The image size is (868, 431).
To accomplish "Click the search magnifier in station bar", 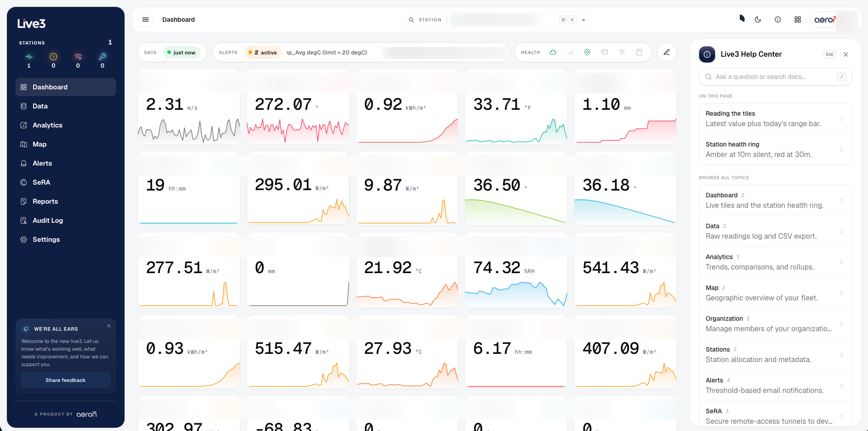I will [x=412, y=20].
